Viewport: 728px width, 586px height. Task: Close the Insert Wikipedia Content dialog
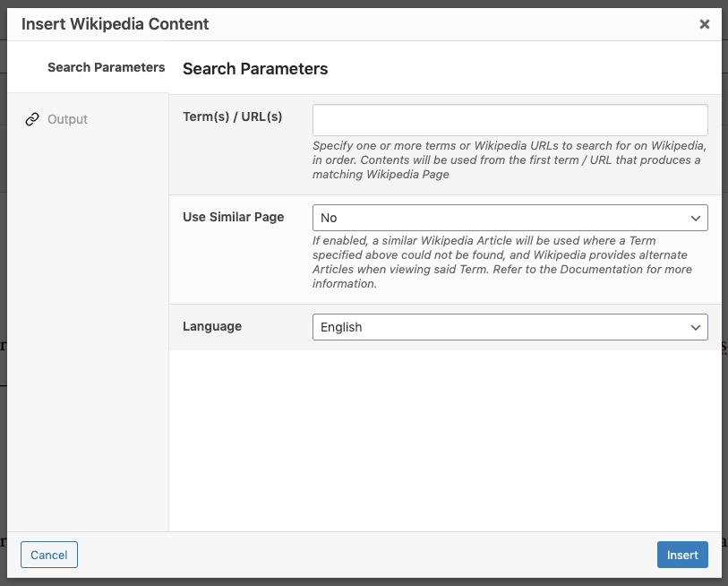click(705, 24)
